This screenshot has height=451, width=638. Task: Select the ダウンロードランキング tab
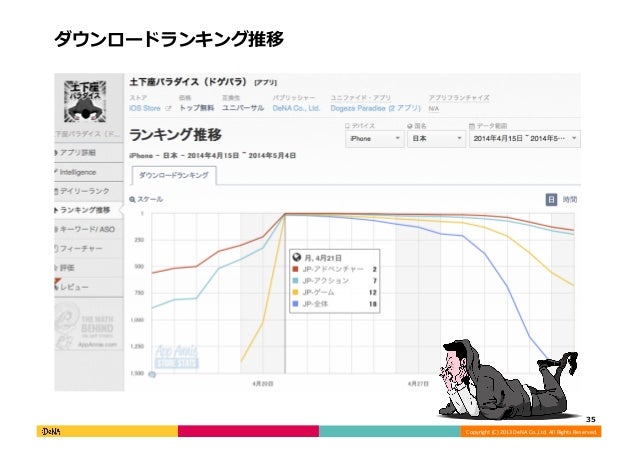click(x=174, y=175)
